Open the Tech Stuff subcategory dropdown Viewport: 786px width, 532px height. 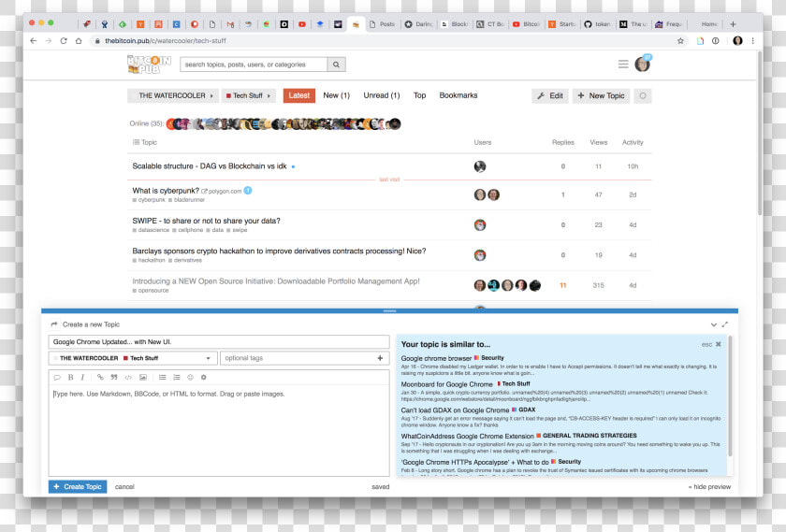[x=249, y=95]
